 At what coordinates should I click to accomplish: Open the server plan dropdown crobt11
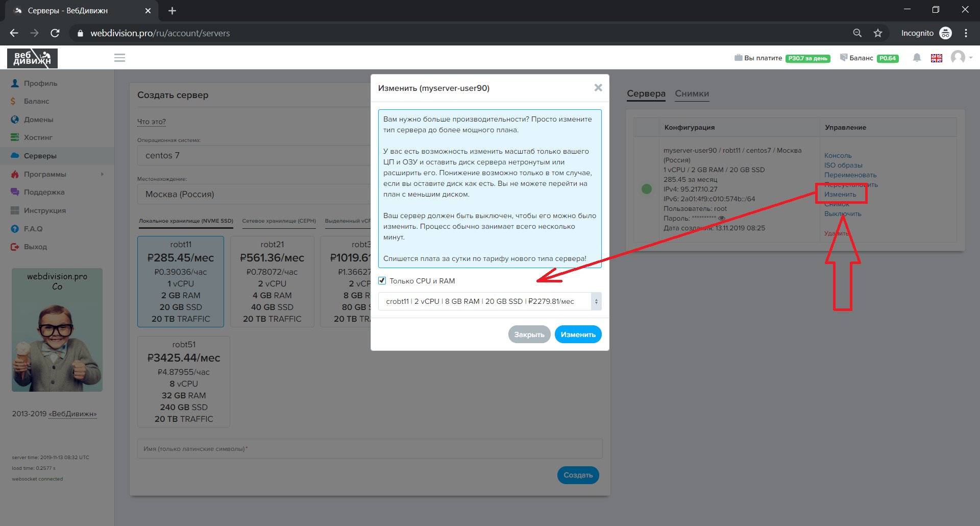pyautogui.click(x=489, y=301)
